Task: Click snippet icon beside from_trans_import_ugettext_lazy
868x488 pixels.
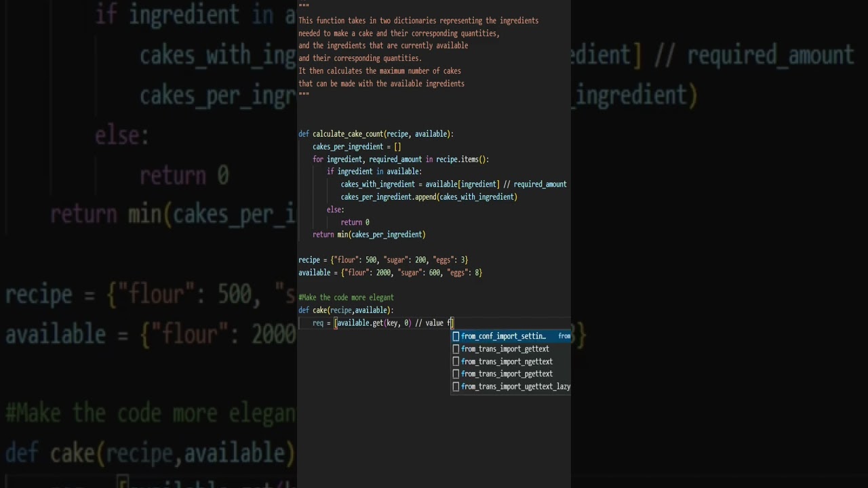Action: point(456,386)
